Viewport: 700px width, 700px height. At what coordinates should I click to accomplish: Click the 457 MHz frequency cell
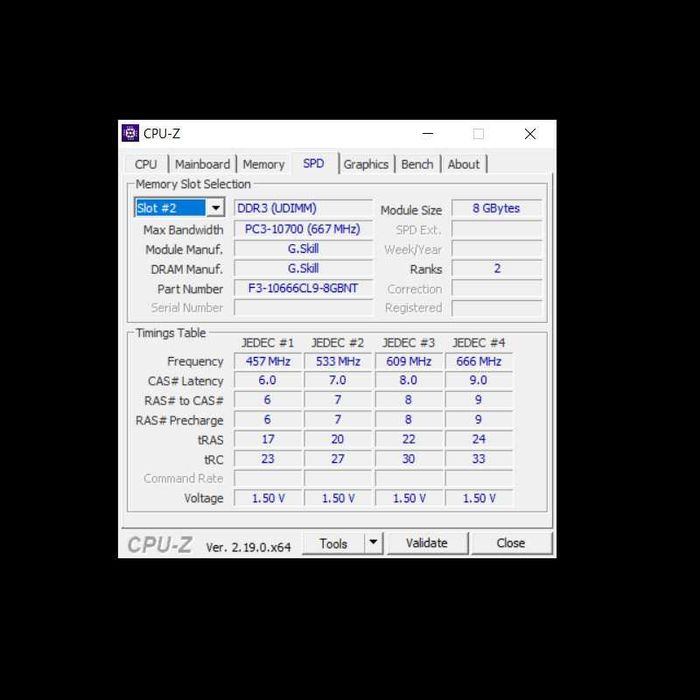(x=268, y=361)
